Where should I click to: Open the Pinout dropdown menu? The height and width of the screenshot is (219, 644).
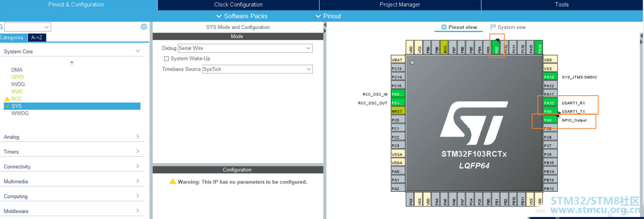coord(328,16)
